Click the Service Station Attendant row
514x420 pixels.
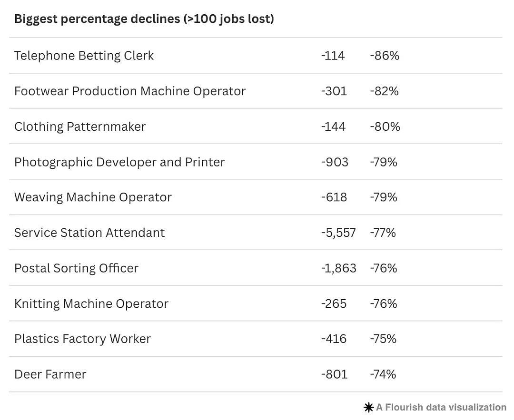[x=256, y=233]
